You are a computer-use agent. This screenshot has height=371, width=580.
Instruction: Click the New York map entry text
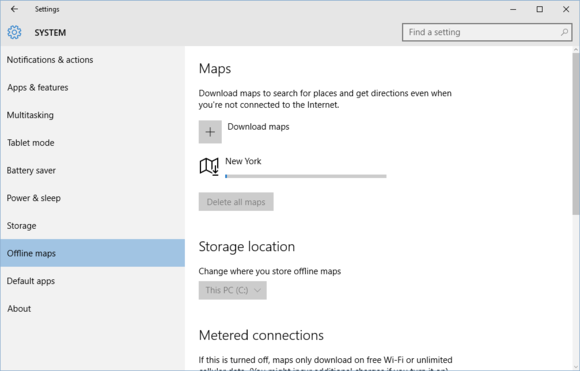(x=243, y=161)
